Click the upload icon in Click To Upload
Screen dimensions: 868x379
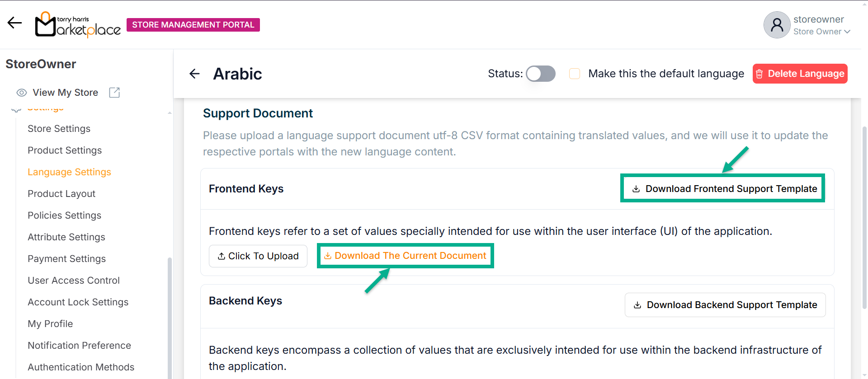[x=221, y=256]
